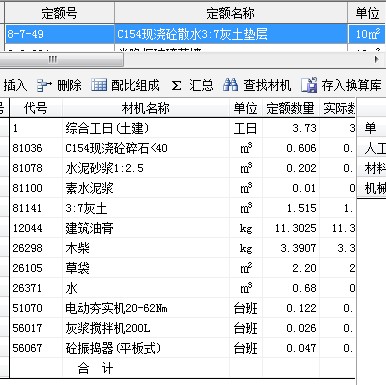Open 配比组成 table icon
The height and width of the screenshot is (385, 386).
99,85
